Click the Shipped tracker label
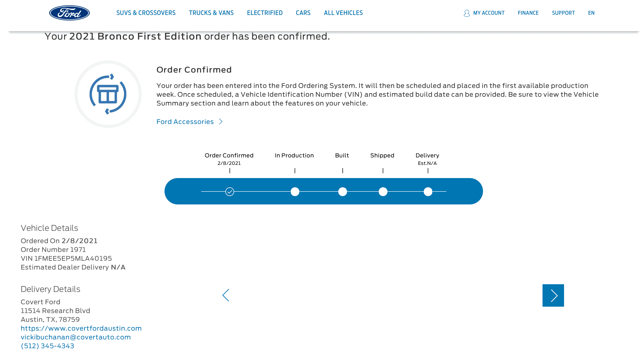Image resolution: width=644 pixels, height=357 pixels. click(x=382, y=155)
